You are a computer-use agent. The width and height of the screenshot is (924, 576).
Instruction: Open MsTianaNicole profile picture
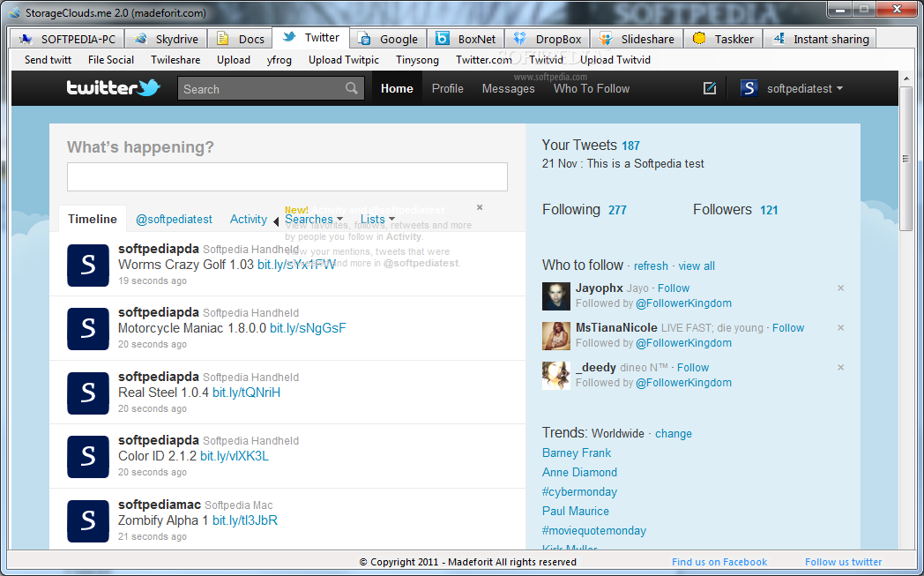pyautogui.click(x=556, y=335)
